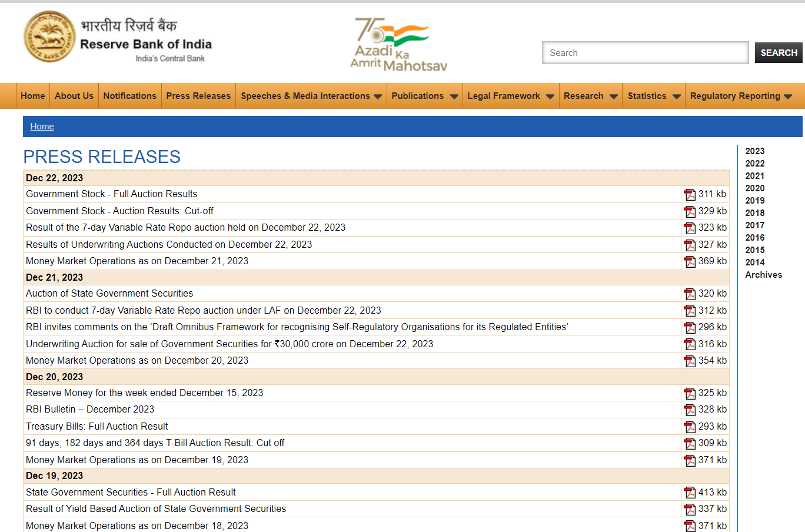
Task: Expand Speeches & Media Interactions menu
Action: tap(311, 96)
